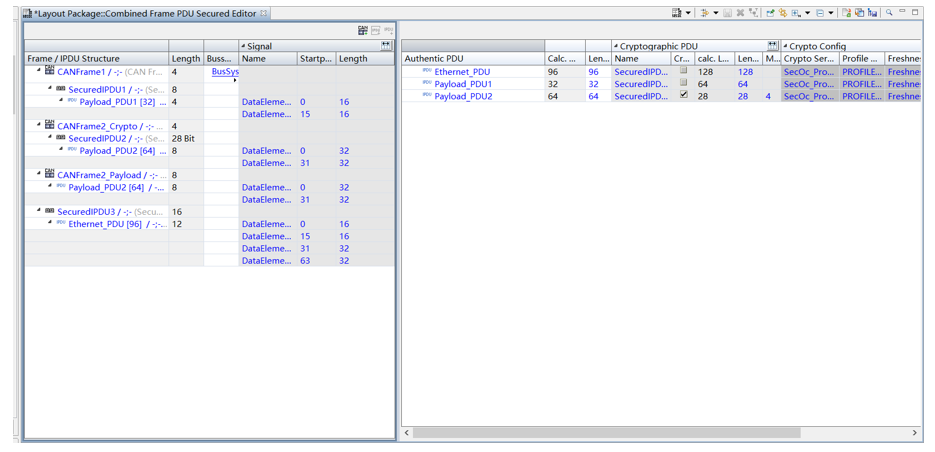Collapse the SecuredIPDU3 tree node
Viewport: 935px width, 452px height.
pos(39,212)
